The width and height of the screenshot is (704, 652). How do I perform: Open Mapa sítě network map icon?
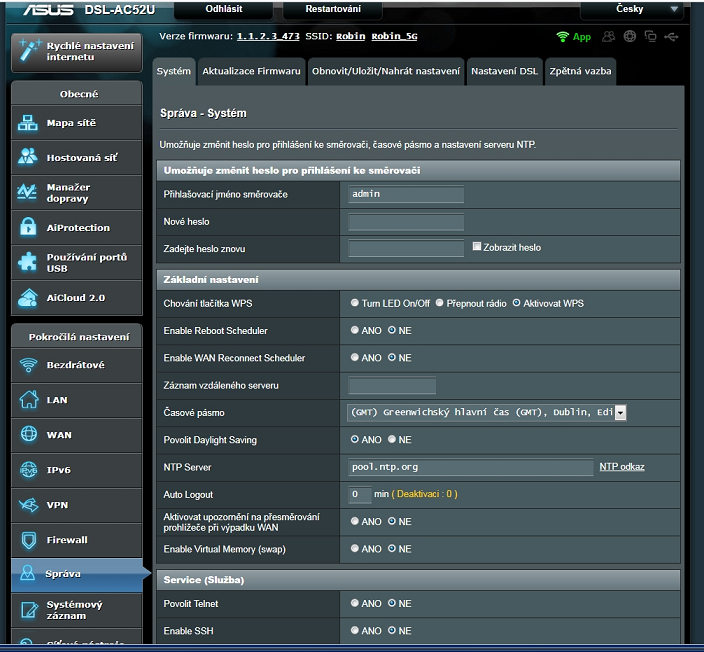28,123
